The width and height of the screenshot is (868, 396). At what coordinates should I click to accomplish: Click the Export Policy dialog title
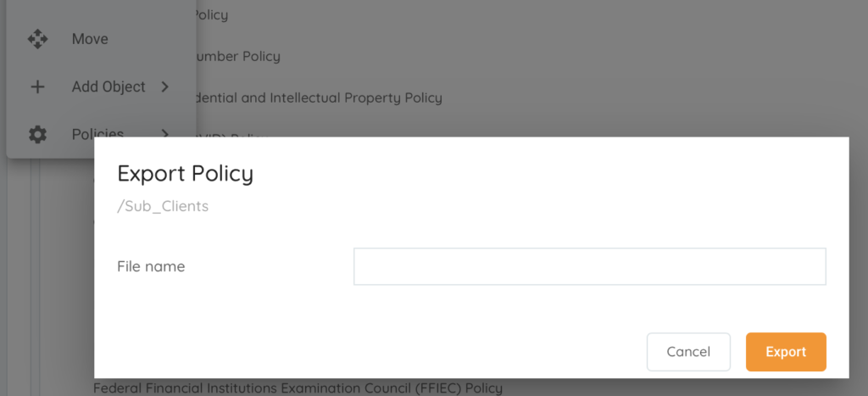coord(186,173)
